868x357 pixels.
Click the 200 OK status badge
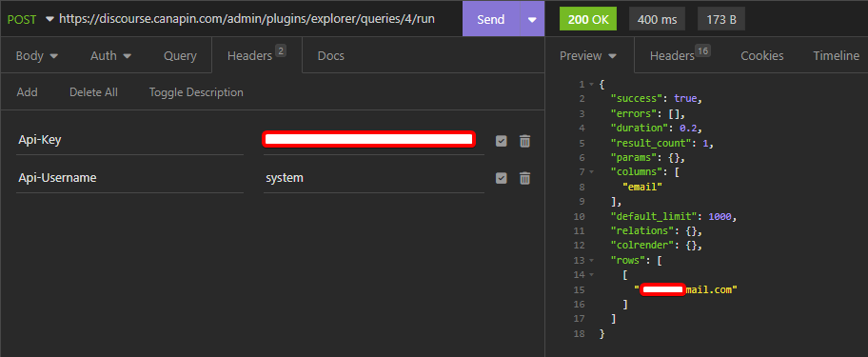(588, 19)
